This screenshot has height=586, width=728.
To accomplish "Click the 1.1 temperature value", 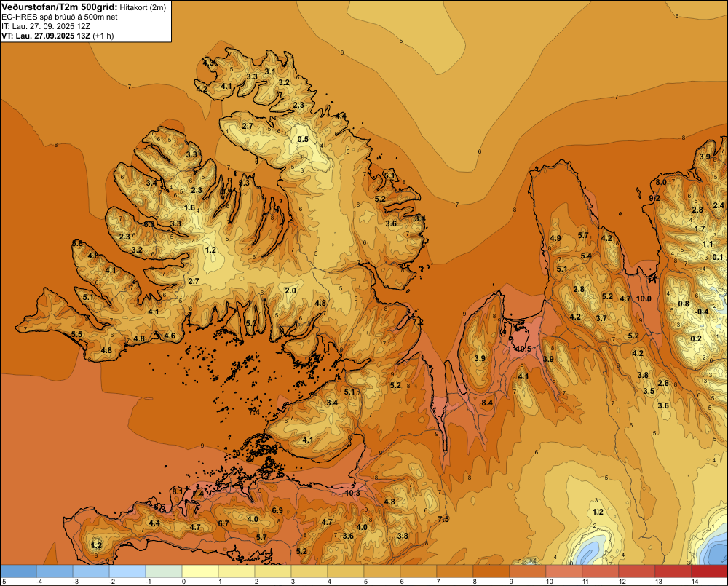I will [707, 245].
